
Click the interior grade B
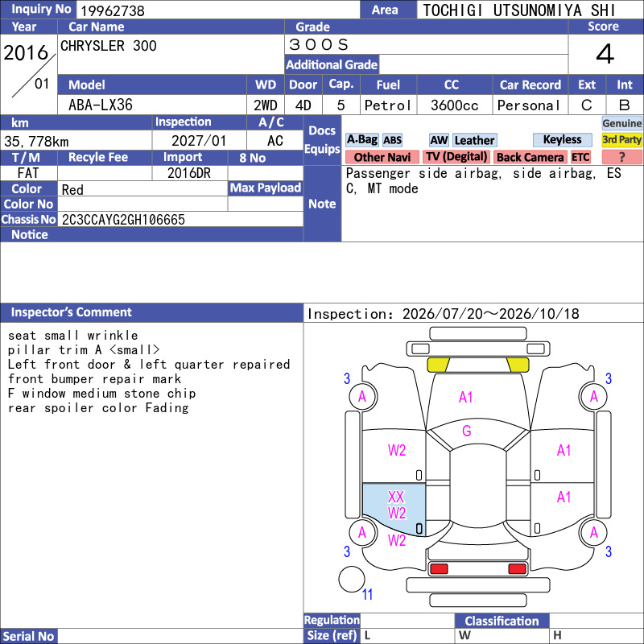625,105
